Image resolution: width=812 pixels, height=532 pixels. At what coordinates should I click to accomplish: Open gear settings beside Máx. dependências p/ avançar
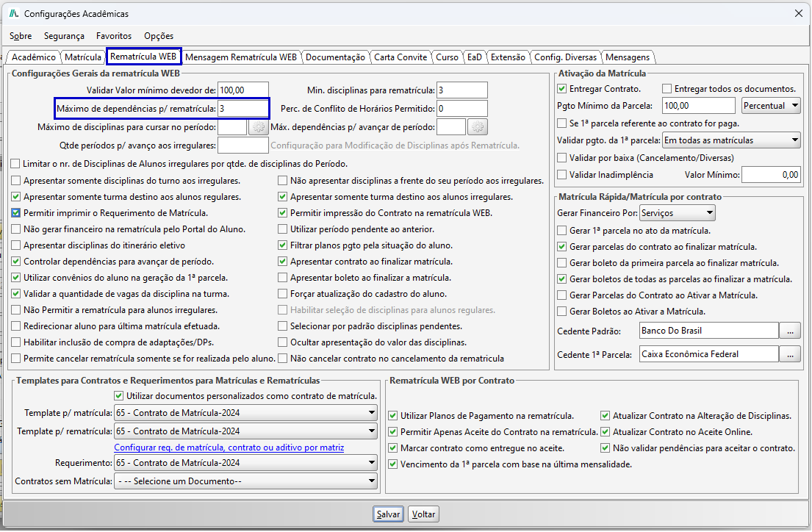(478, 127)
